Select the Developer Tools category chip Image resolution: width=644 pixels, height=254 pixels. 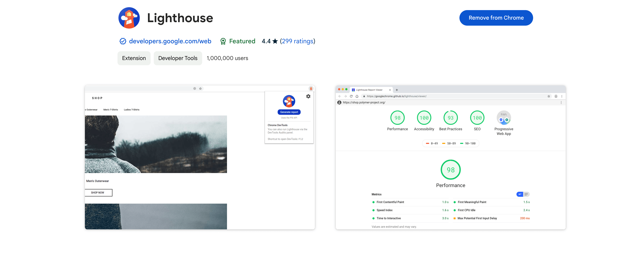coord(178,58)
